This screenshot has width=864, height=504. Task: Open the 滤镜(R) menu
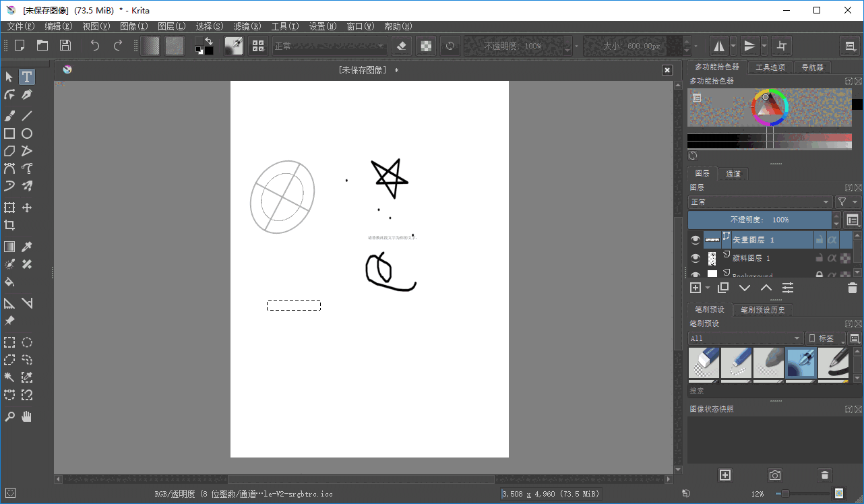click(x=247, y=26)
